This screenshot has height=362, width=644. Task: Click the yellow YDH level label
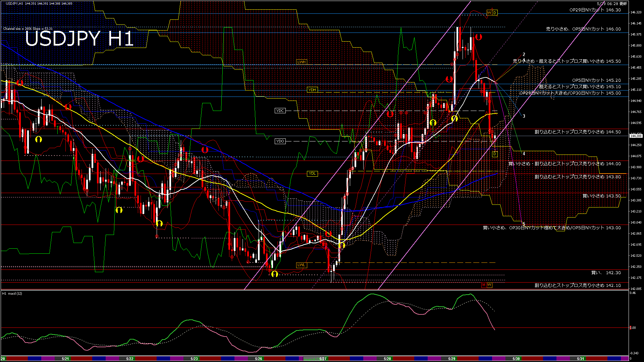312,90
